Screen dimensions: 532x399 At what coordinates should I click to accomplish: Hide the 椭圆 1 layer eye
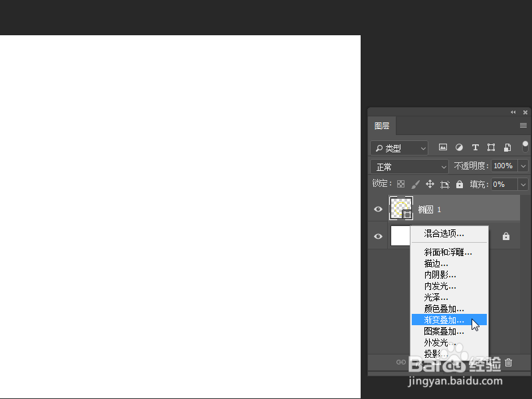tap(378, 209)
